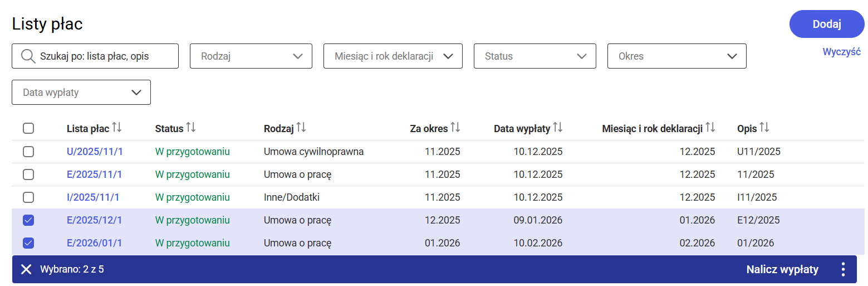The height and width of the screenshot is (286, 868).
Task: Clear selection with the X icon
Action: [x=26, y=270]
